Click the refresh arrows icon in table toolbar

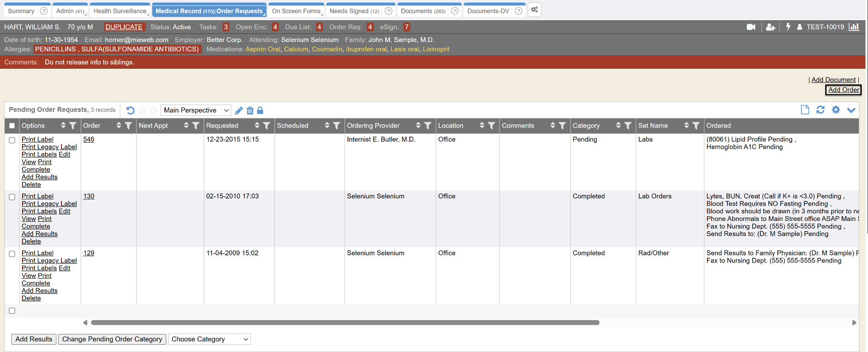(820, 110)
